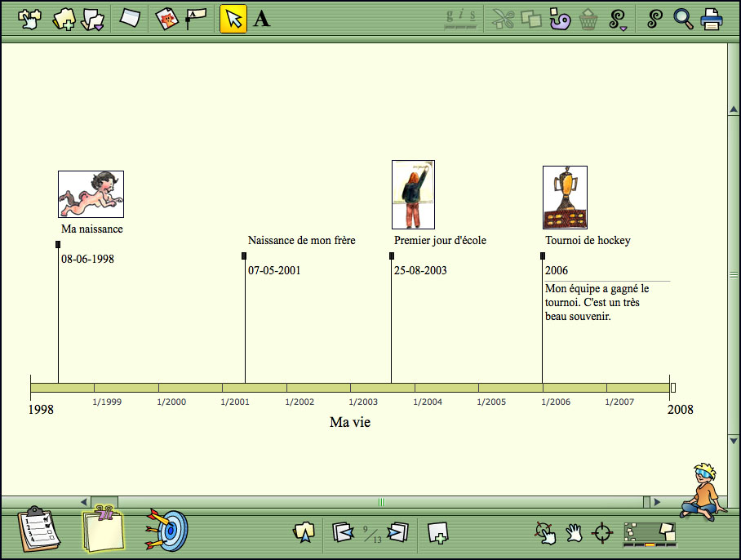Click the small handle at timeline's right end
The width and height of the screenshot is (741, 560).
673,388
